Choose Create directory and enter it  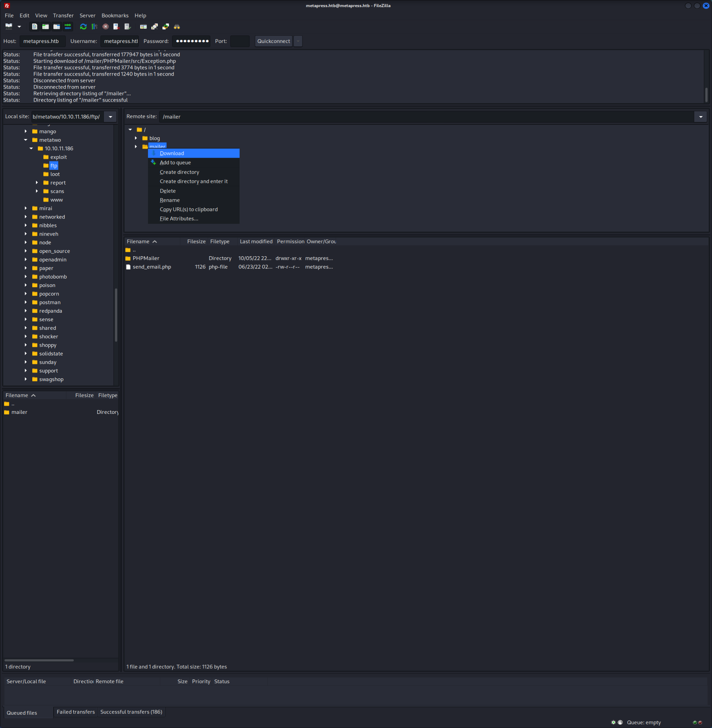[194, 181]
